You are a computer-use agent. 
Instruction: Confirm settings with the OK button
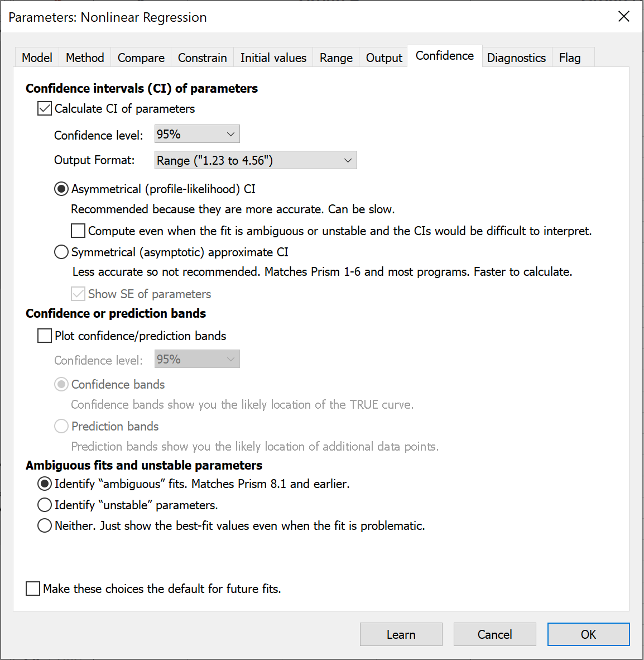pyautogui.click(x=588, y=634)
